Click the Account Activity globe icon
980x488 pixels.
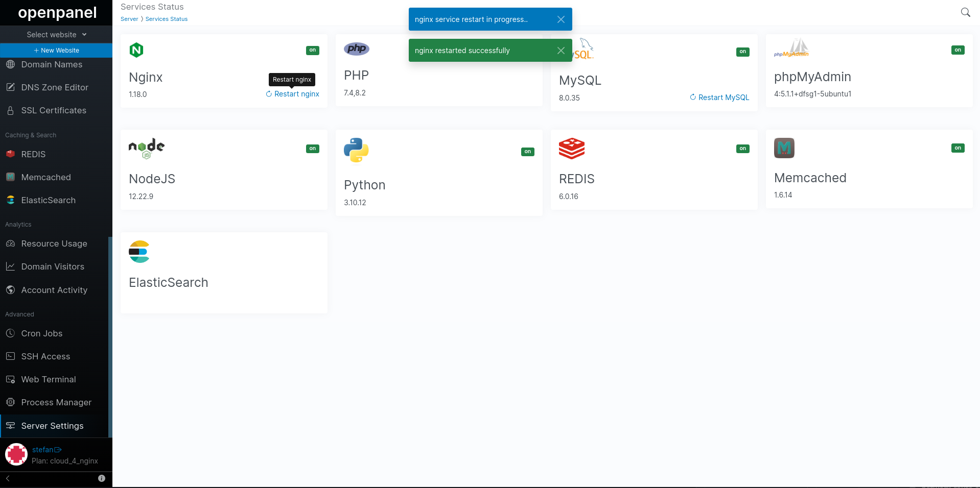click(x=10, y=290)
